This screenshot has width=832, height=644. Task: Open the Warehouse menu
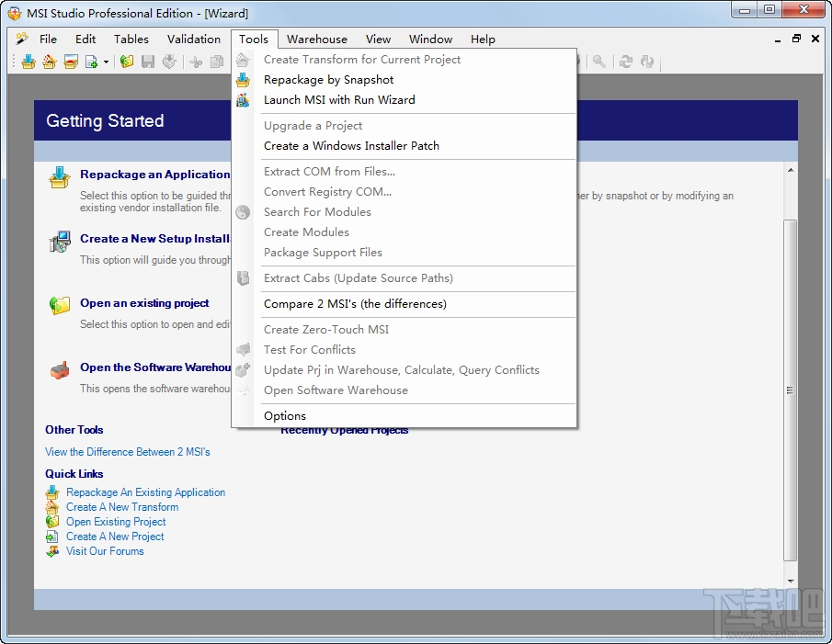(x=316, y=39)
